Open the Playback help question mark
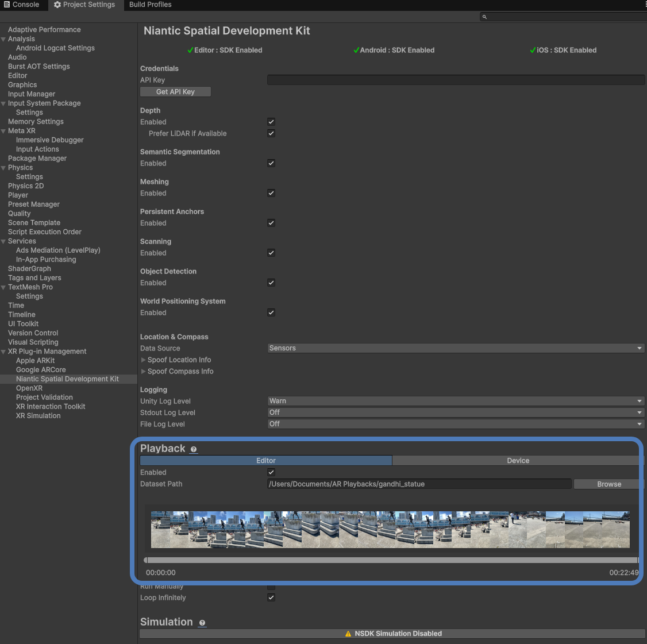This screenshot has height=644, width=647. 194,449
